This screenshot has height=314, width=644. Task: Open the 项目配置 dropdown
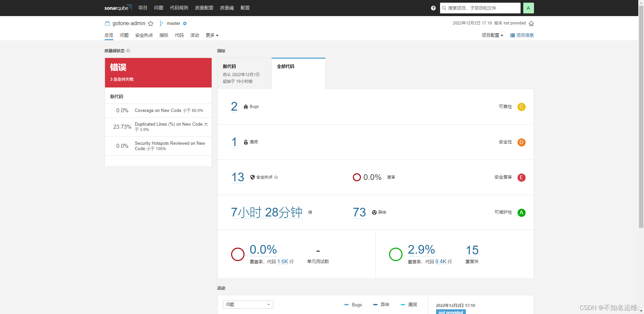tap(492, 35)
